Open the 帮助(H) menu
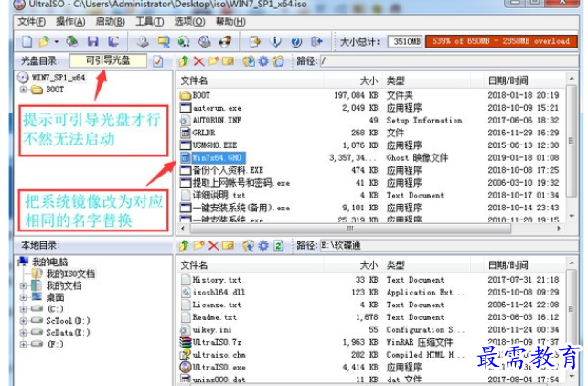Image resolution: width=588 pixels, height=386 pixels. pos(230,22)
